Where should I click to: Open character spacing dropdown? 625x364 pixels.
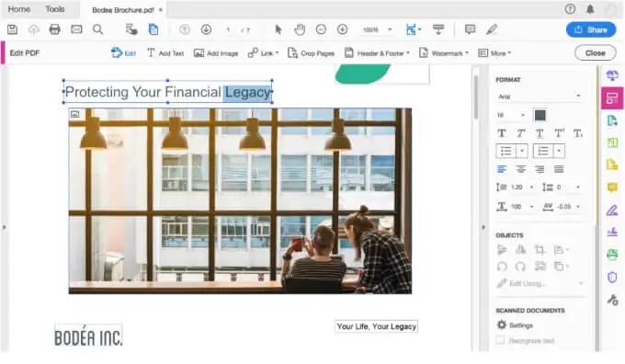point(578,207)
